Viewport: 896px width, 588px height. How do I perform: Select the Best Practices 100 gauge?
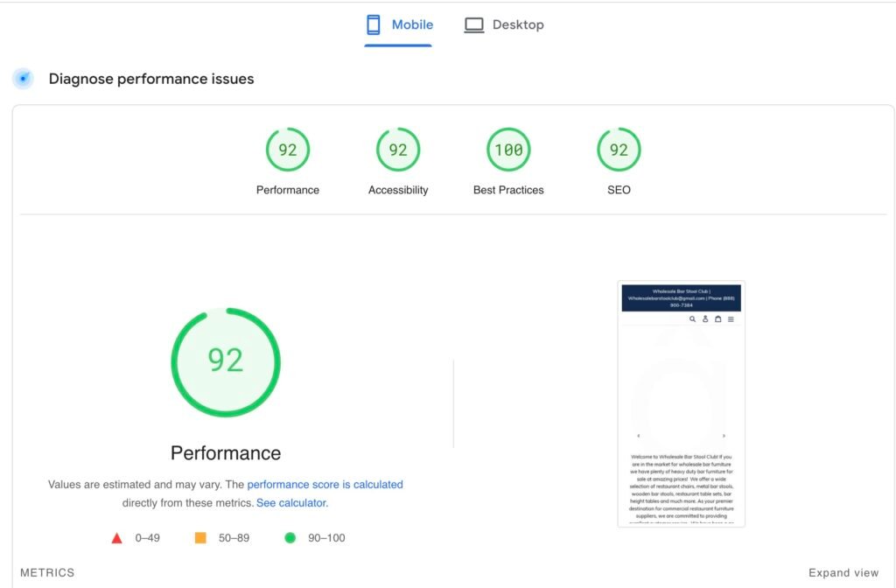(x=508, y=150)
